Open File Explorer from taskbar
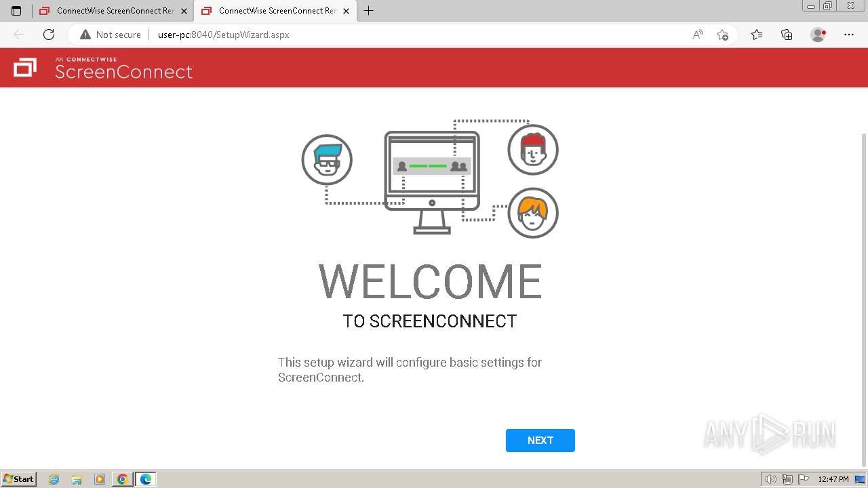Screen dimensions: 868x488 77,479
